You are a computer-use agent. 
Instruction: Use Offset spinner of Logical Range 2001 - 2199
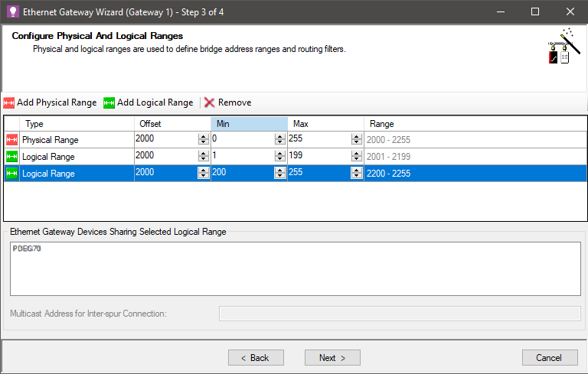pyautogui.click(x=204, y=156)
